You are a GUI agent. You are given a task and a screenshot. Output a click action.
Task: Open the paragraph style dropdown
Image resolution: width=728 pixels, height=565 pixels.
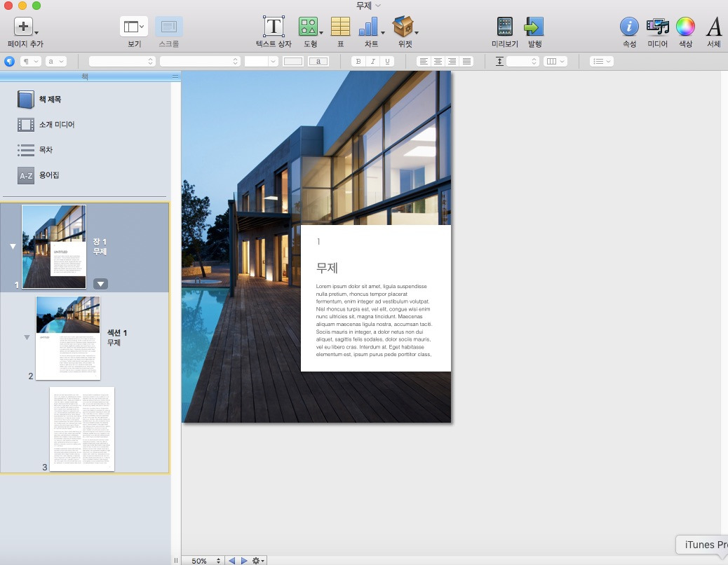coord(31,61)
